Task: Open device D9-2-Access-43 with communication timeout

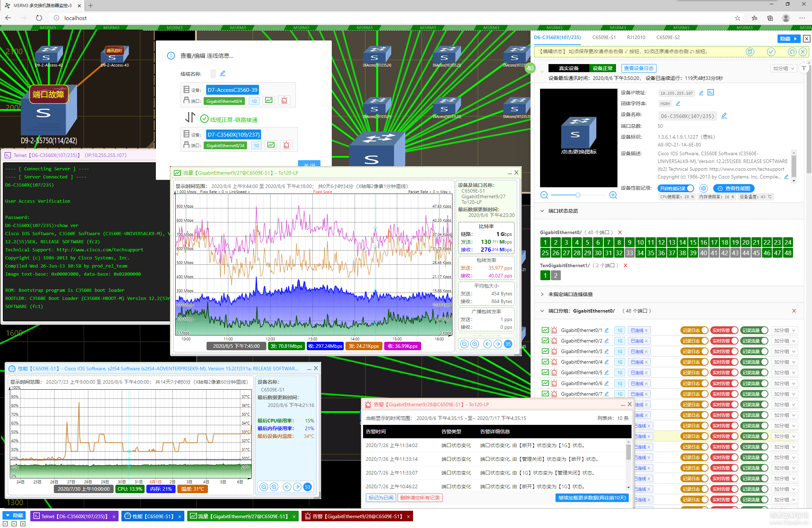Action: point(115,56)
